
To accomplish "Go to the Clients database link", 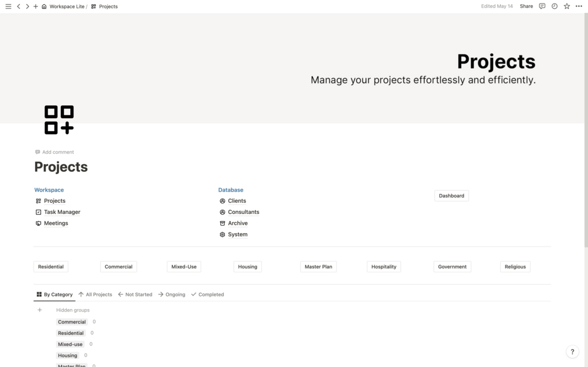I will [237, 201].
